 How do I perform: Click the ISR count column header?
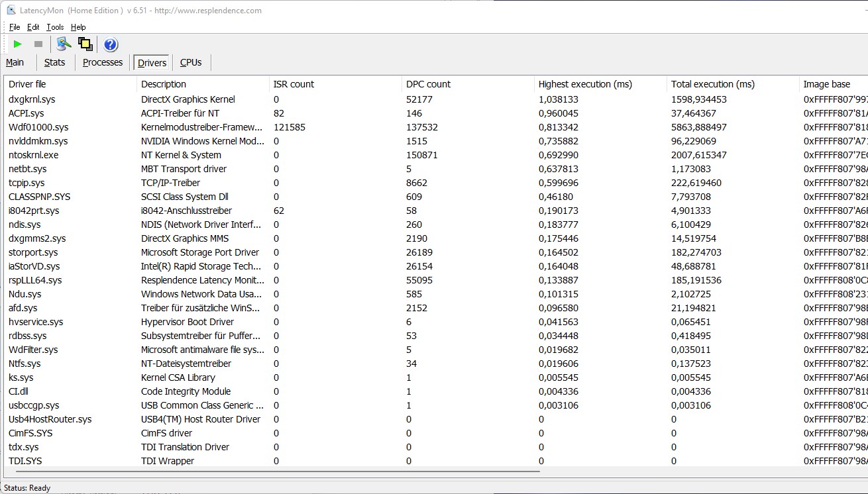(x=294, y=84)
